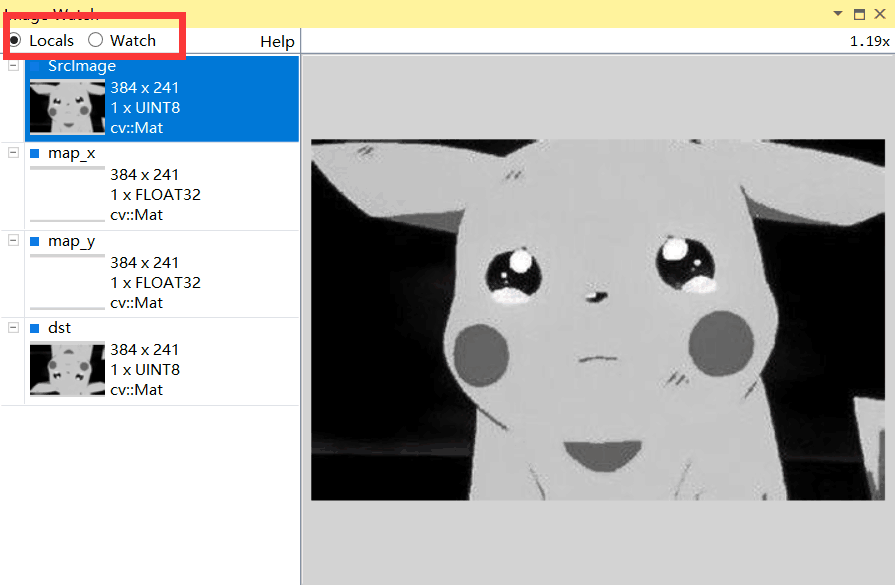Click the empty map_y thumbnail preview

[67, 282]
